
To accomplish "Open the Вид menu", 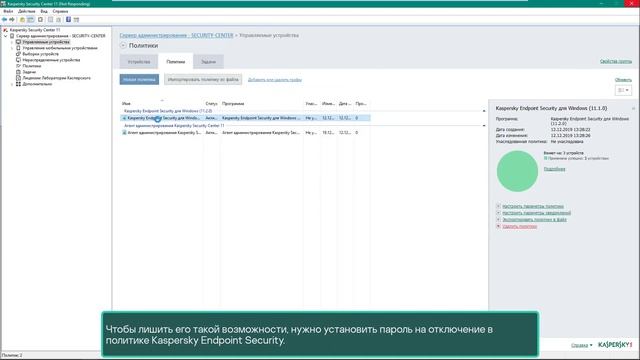I will point(44,11).
